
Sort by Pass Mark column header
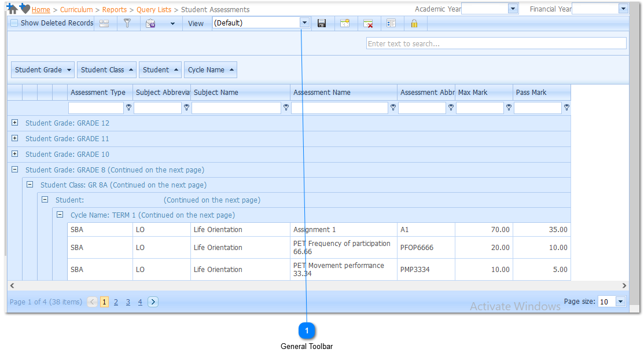[x=542, y=93]
